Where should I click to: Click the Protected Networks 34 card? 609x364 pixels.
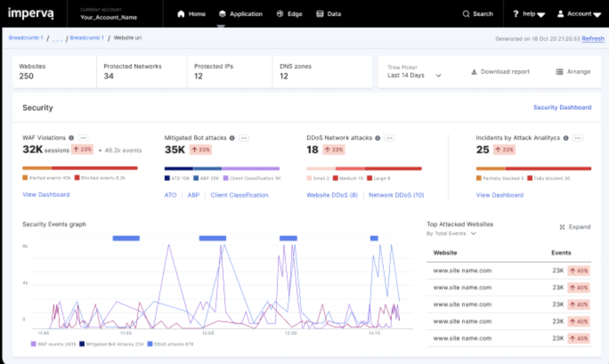point(142,72)
